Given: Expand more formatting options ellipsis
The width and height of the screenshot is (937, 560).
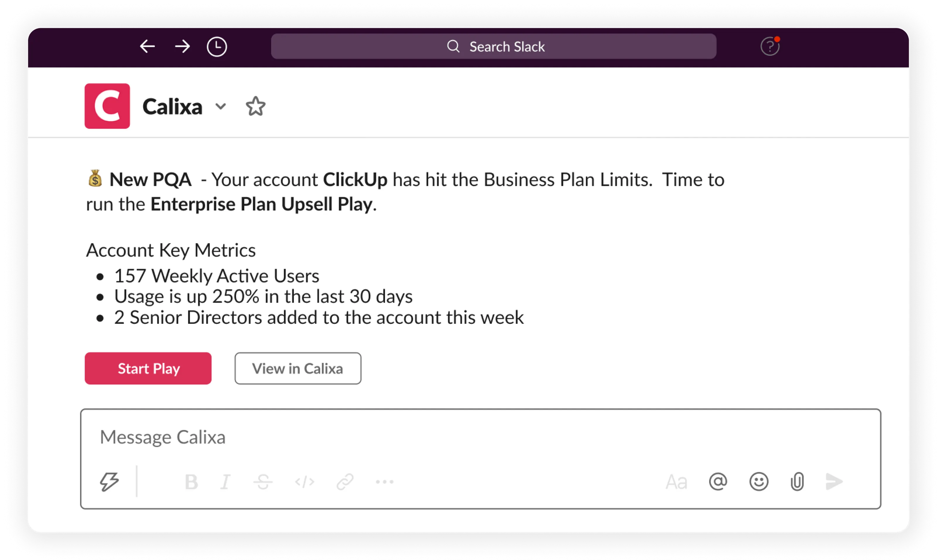Looking at the screenshot, I should [x=384, y=482].
